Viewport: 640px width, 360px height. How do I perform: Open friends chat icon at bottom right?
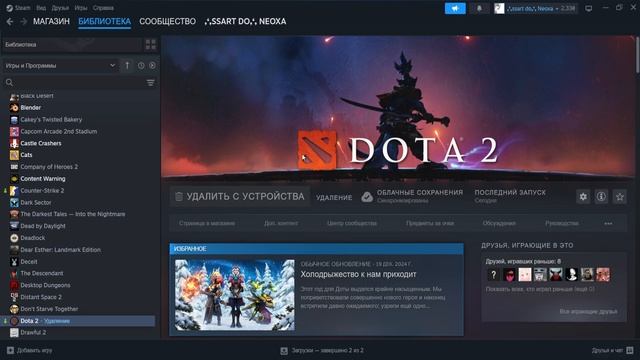click(x=630, y=350)
